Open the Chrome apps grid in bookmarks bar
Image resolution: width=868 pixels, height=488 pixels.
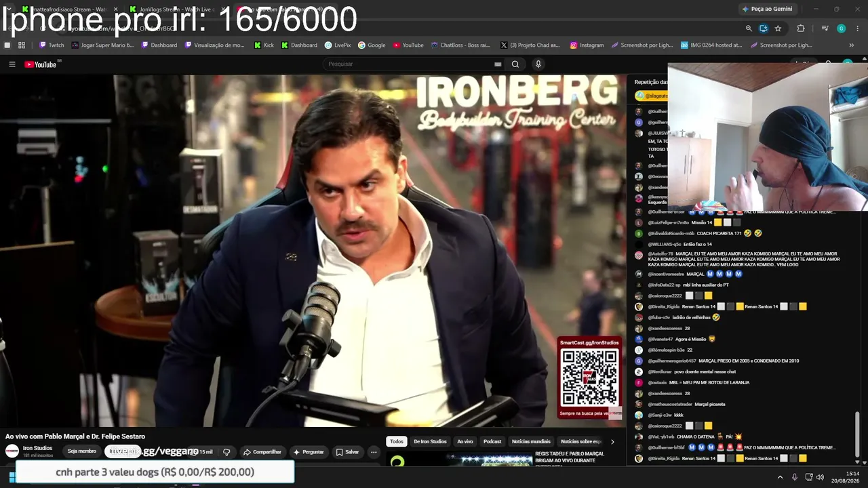[x=22, y=45]
